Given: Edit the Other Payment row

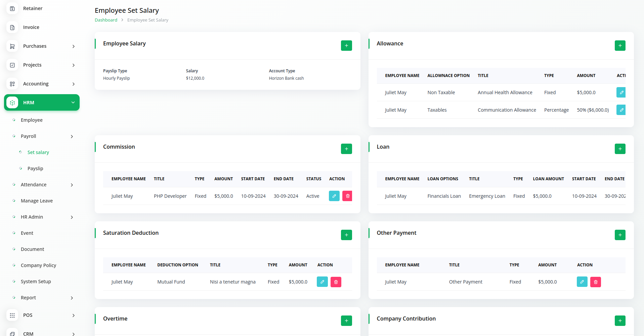Looking at the screenshot, I should pyautogui.click(x=582, y=282).
